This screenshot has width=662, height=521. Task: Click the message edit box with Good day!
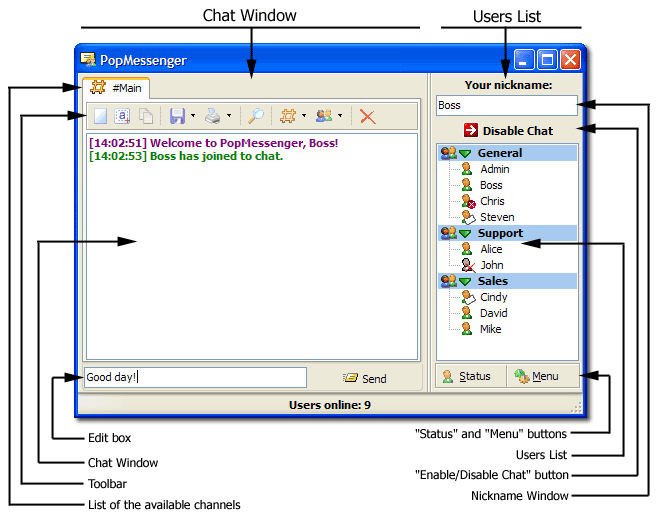coord(195,377)
